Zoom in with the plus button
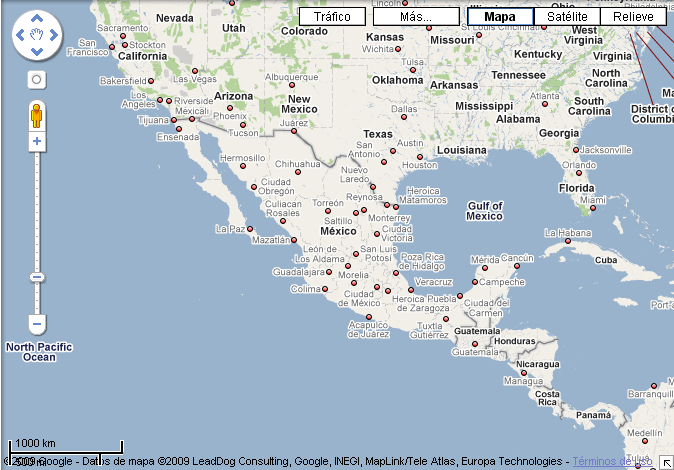This screenshot has width=674, height=470. 37,142
